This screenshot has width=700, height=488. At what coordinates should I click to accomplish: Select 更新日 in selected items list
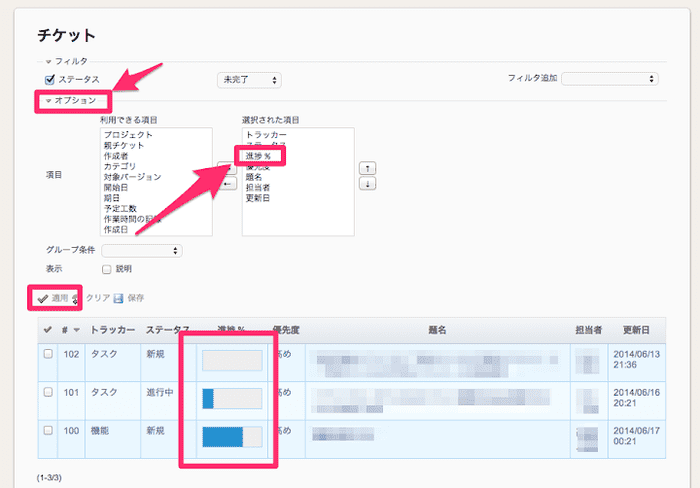click(258, 198)
